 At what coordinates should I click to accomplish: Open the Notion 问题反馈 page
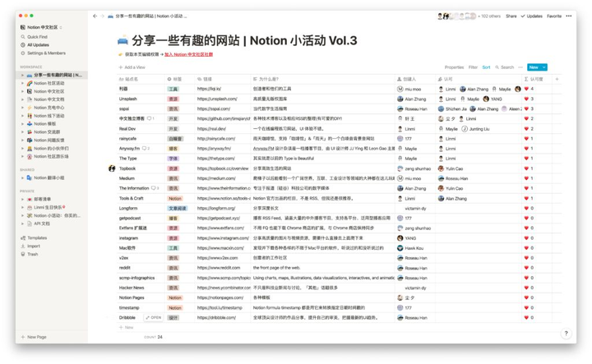click(x=49, y=141)
